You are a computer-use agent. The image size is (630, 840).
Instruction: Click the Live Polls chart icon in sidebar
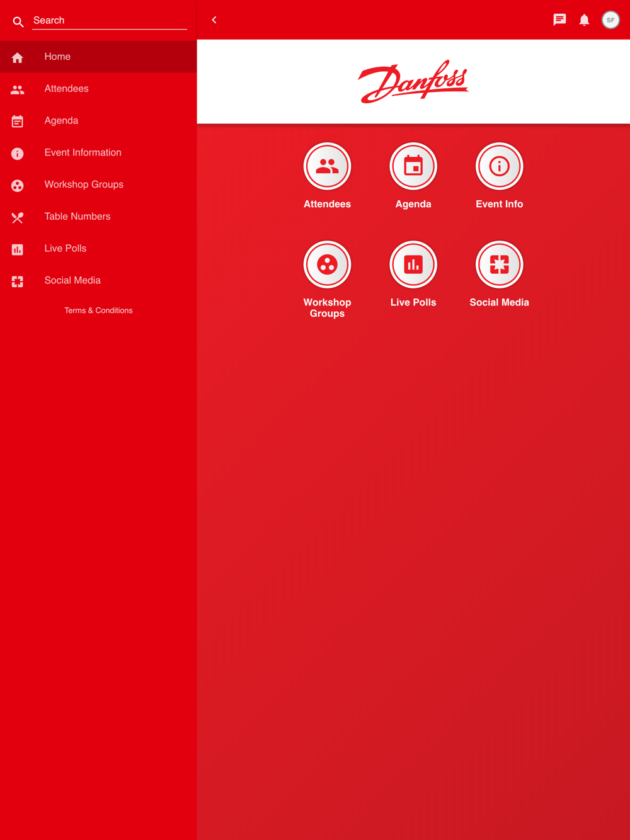pos(18,250)
